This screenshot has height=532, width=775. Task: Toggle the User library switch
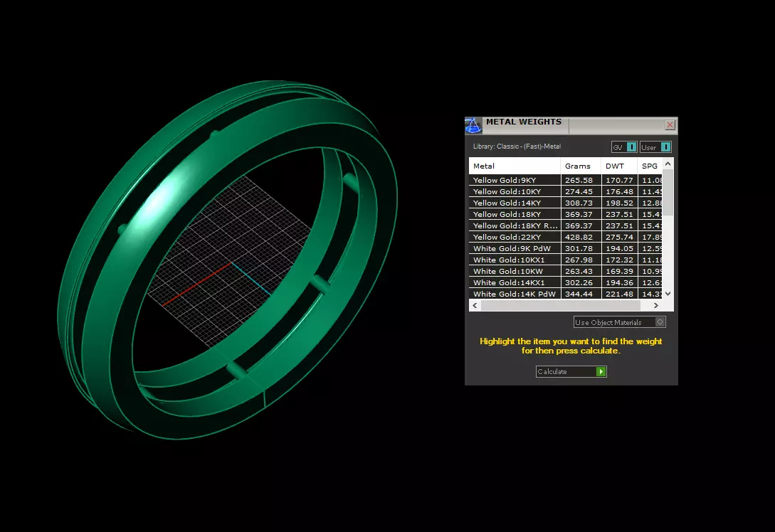[656, 147]
